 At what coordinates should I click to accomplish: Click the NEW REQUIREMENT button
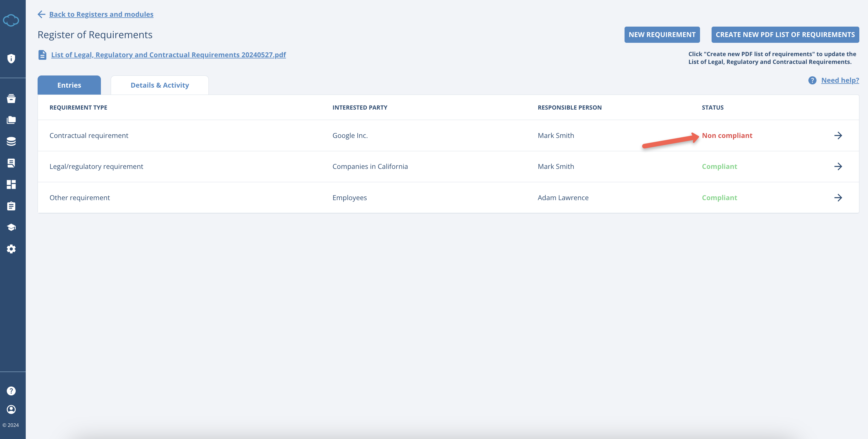tap(662, 35)
